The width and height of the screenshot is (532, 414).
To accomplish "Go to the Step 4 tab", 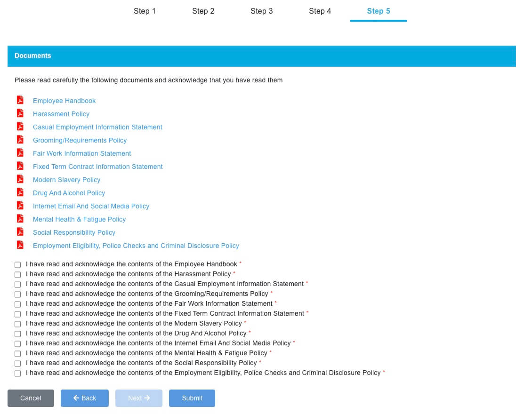I will coord(320,11).
